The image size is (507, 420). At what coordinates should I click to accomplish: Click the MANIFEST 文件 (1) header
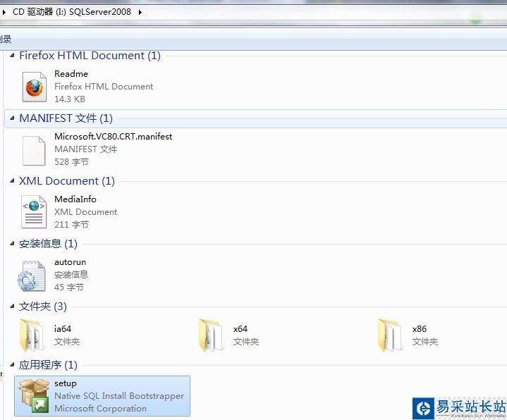tap(66, 118)
